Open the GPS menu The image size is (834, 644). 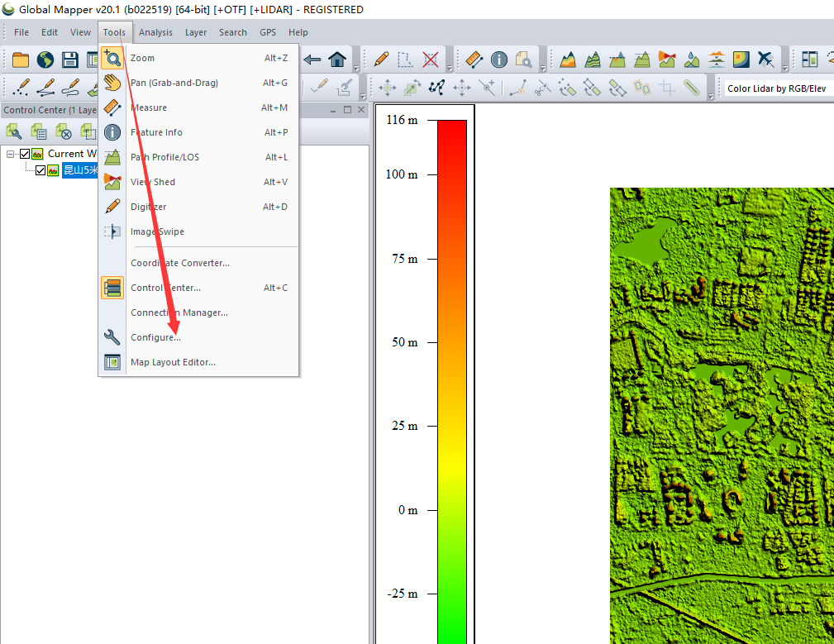click(x=268, y=32)
